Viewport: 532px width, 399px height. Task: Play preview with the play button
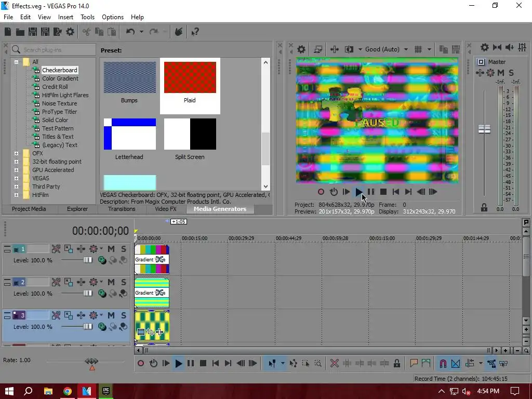tap(358, 192)
